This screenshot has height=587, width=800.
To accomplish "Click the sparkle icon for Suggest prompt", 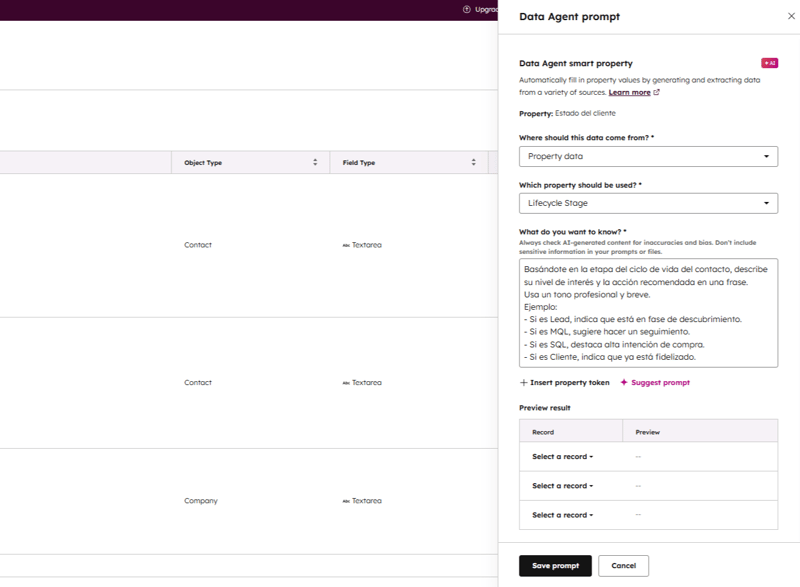I will [x=624, y=382].
